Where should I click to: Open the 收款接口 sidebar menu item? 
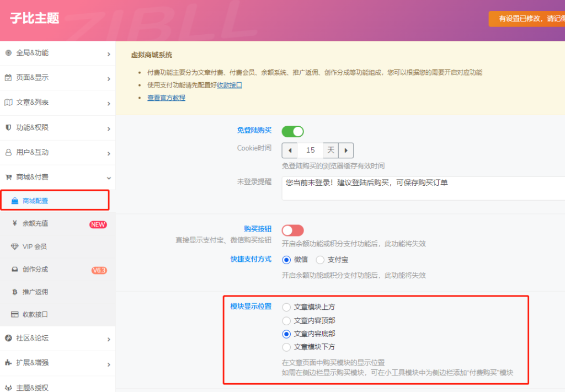click(x=57, y=315)
